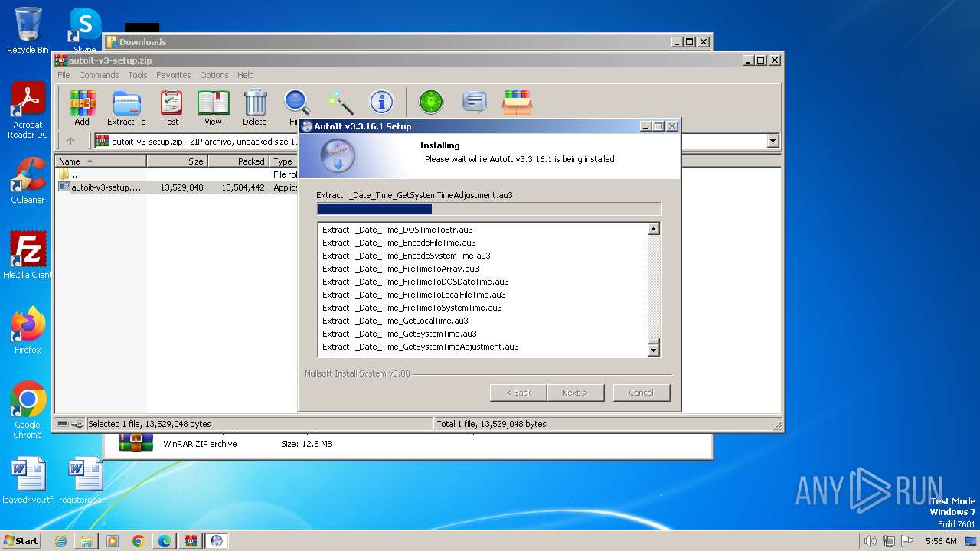Click the Cancel button in AutoIt Setup
980x551 pixels.
[x=641, y=393]
